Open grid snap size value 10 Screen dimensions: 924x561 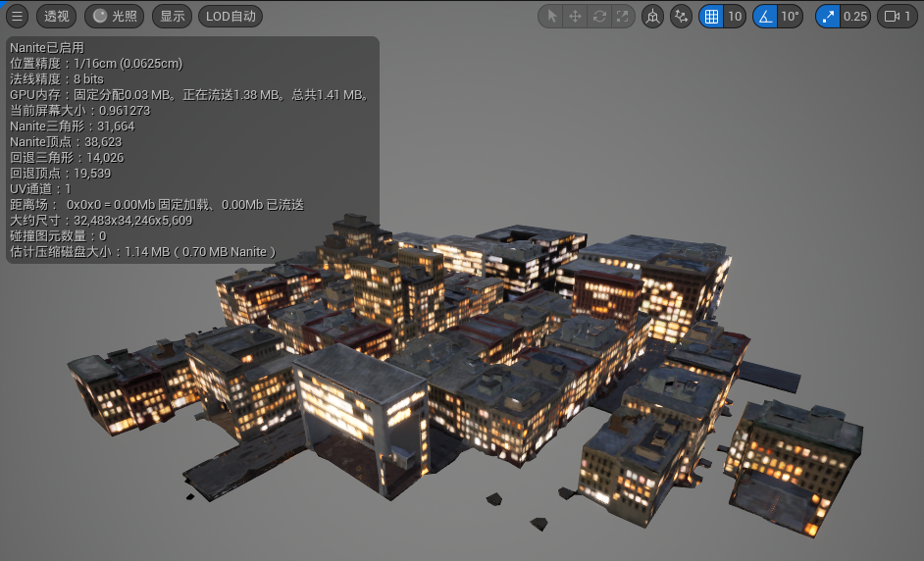(x=735, y=16)
